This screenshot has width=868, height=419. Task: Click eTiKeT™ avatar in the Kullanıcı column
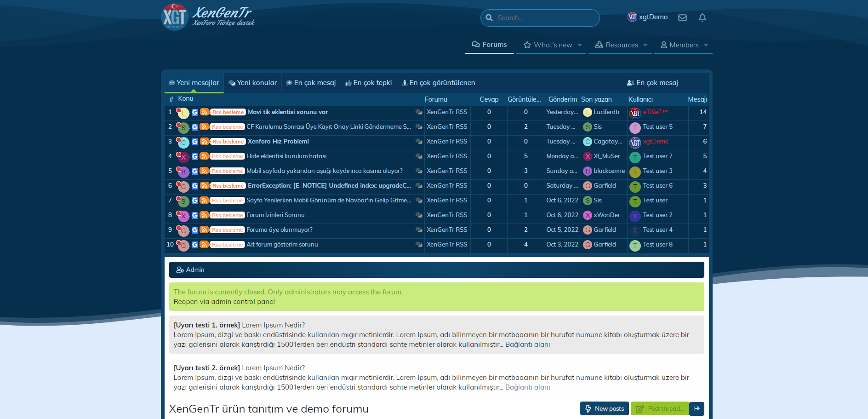[635, 113]
